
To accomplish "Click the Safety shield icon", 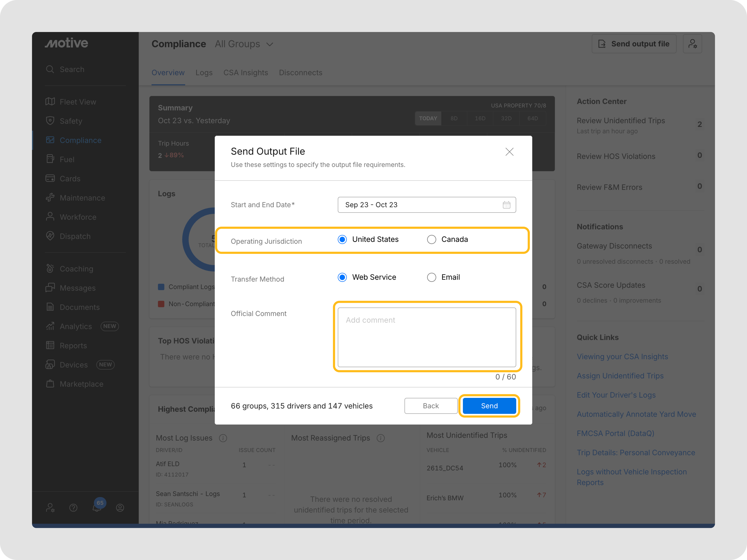I will click(x=50, y=121).
